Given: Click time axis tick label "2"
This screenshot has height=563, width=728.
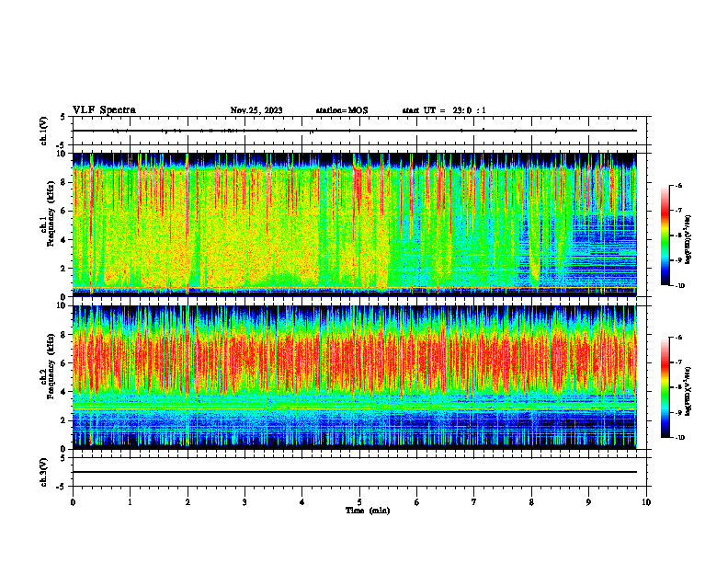Looking at the screenshot, I should coord(188,502).
